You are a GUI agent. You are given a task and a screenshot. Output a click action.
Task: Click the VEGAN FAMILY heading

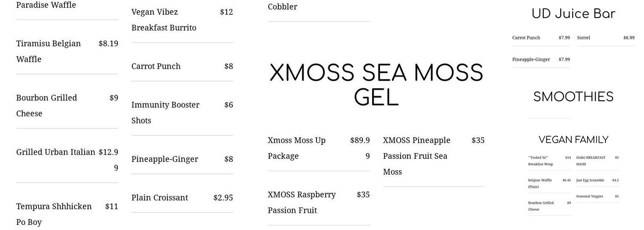[x=573, y=140]
